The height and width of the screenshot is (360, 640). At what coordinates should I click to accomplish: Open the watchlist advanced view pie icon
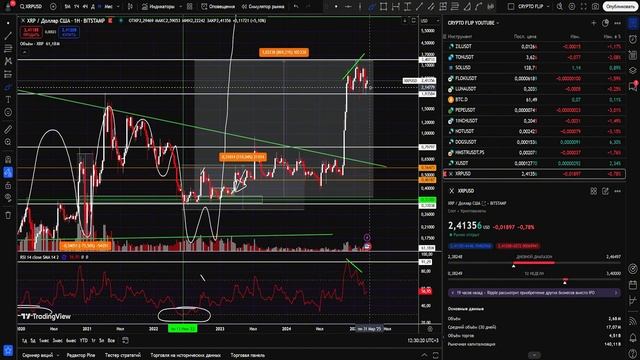click(x=605, y=23)
